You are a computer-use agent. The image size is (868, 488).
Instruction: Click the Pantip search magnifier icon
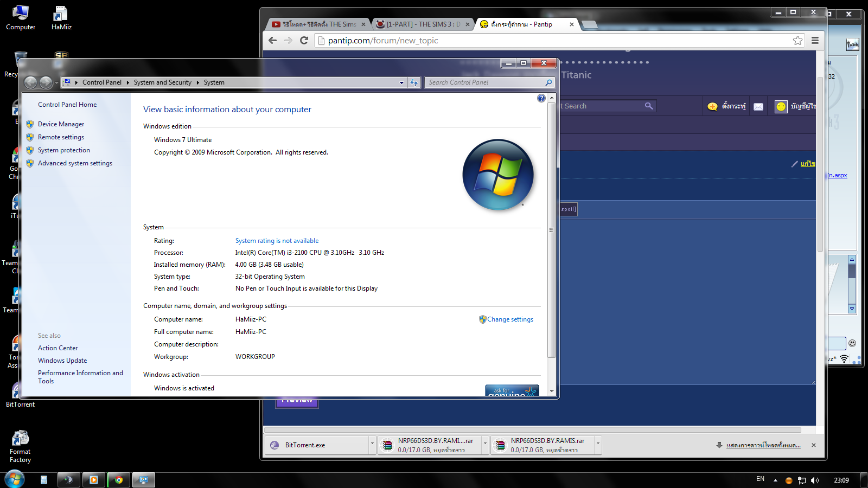pyautogui.click(x=649, y=106)
